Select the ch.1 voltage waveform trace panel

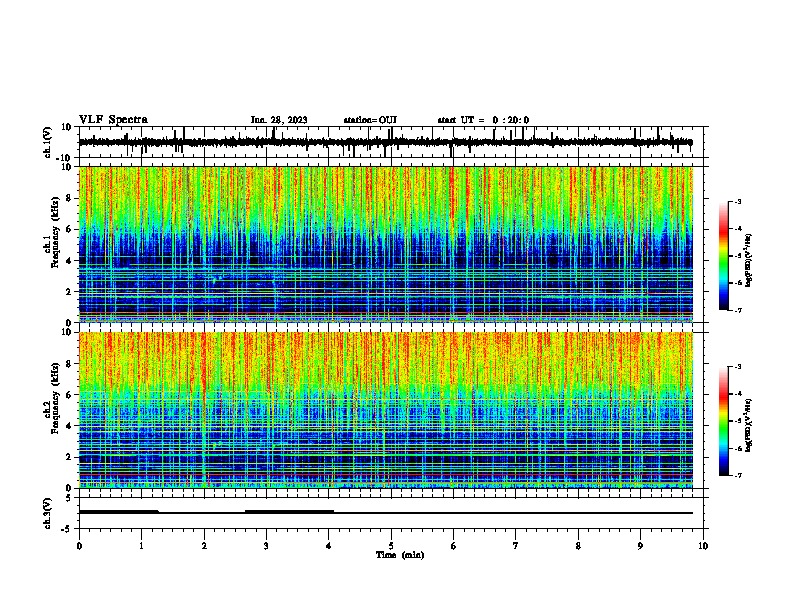coord(393,142)
